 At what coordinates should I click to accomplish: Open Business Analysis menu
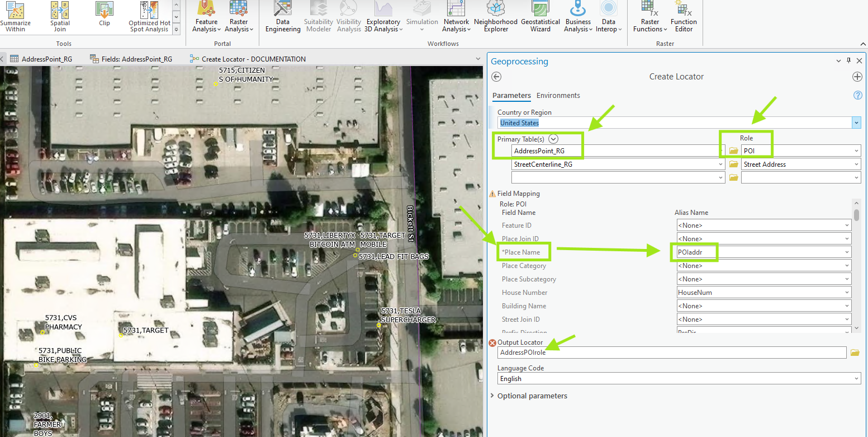tap(578, 17)
